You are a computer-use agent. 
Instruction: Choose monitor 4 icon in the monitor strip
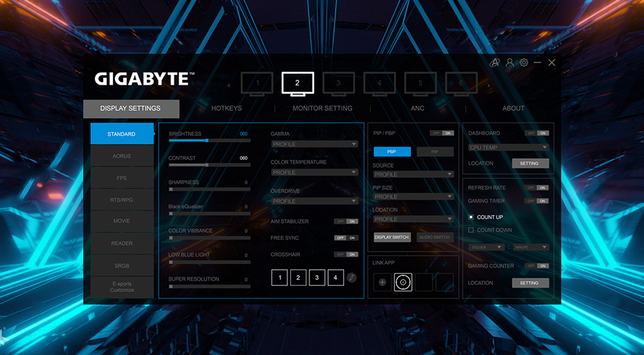(x=379, y=83)
